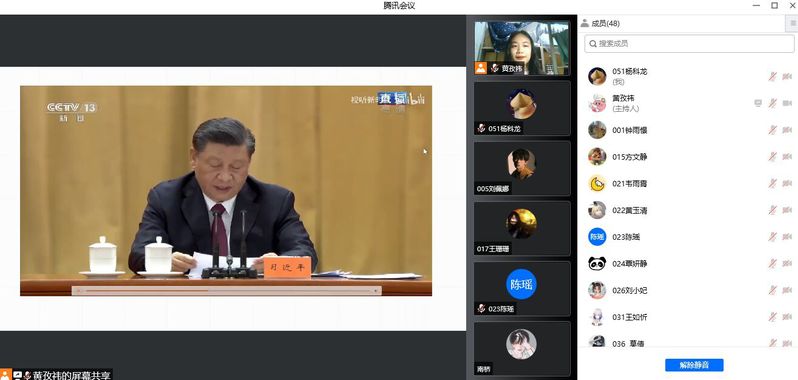
Task: Click the muted microphone icon for 051杨科龙
Action: coord(773,76)
